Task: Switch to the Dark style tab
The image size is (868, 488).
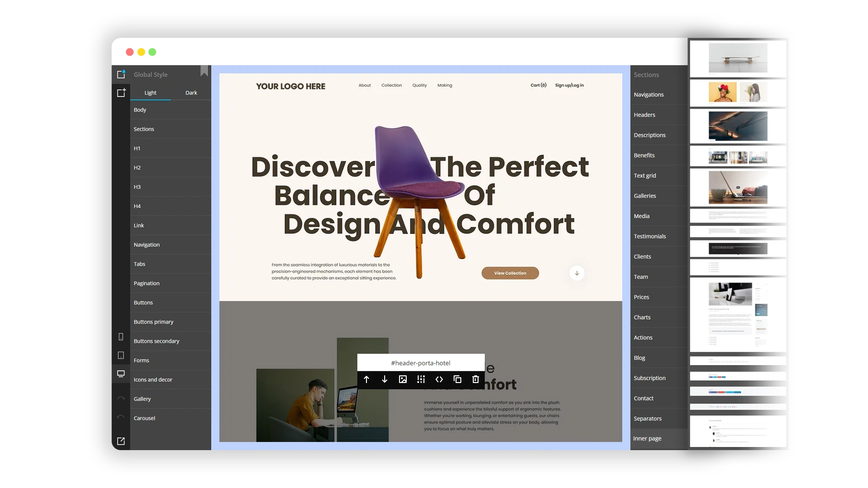Action: (191, 93)
